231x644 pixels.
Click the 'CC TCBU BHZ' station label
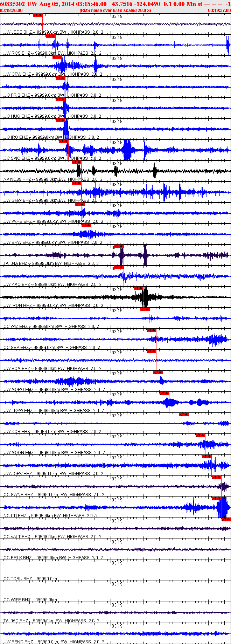[17, 579]
